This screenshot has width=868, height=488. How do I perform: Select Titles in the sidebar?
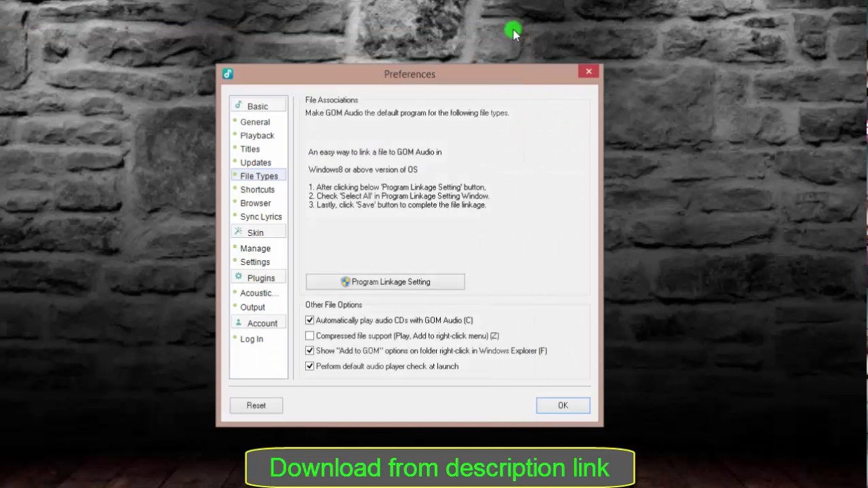coord(250,149)
